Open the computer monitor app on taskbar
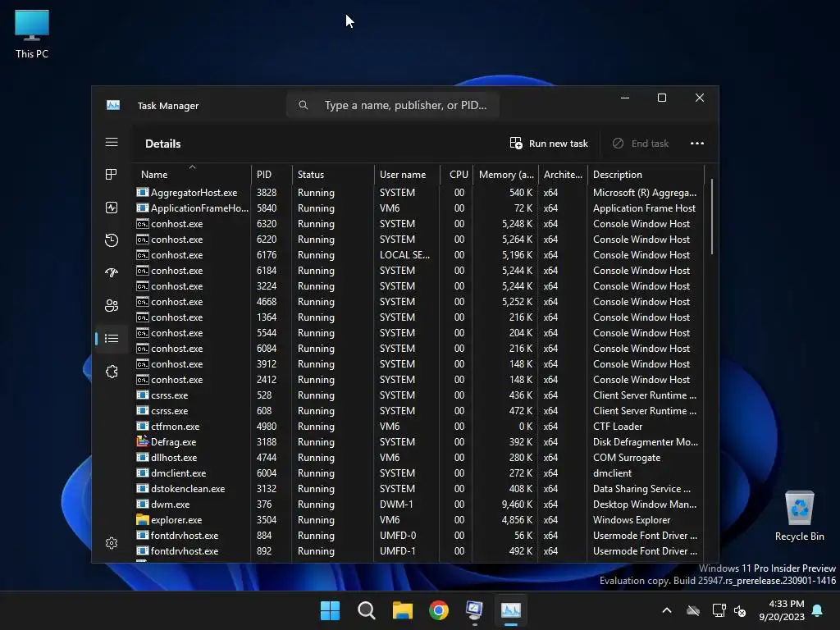The height and width of the screenshot is (630, 840). tap(475, 610)
